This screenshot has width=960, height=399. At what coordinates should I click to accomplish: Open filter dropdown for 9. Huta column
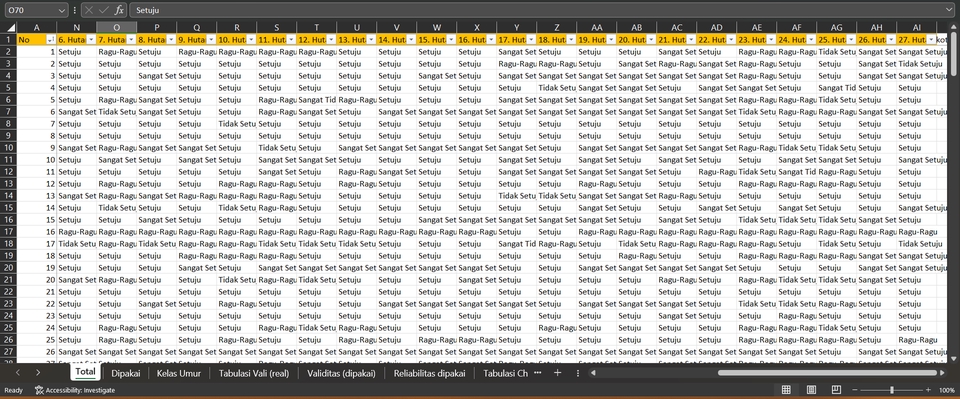[x=211, y=39]
